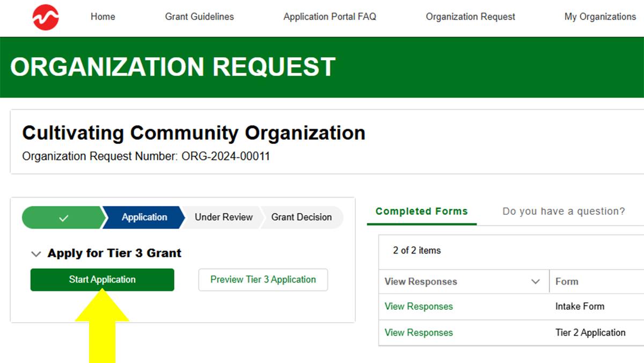The image size is (644, 363).
Task: Select the Grant Decision stage step
Action: coord(302,217)
